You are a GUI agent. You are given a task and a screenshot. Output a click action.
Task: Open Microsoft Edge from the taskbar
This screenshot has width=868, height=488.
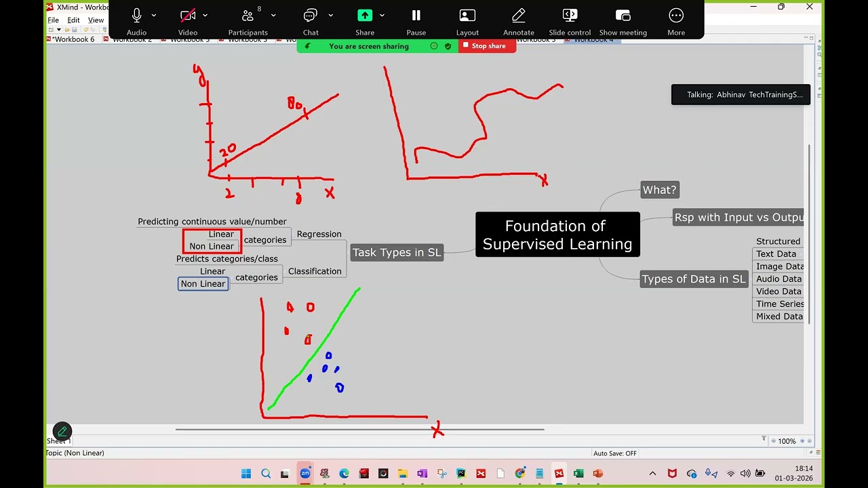(344, 474)
